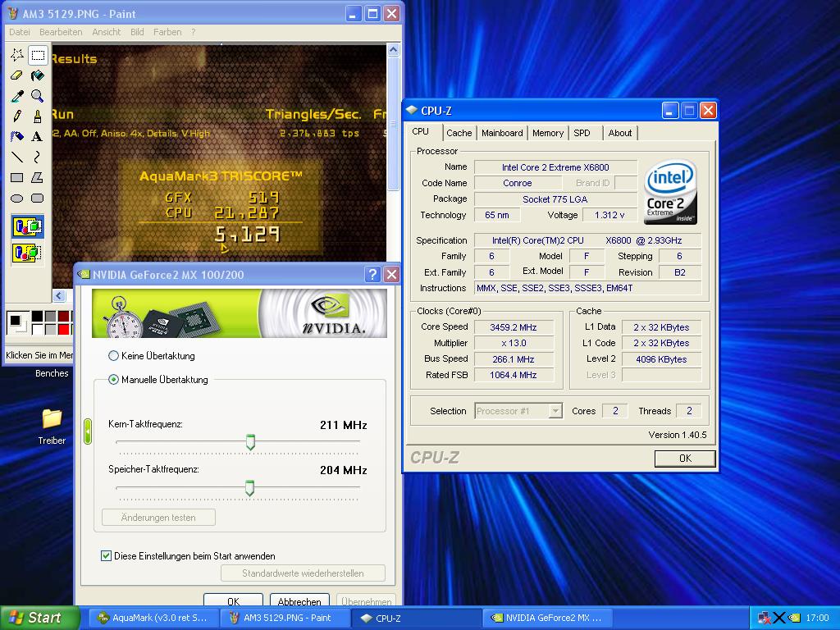Image resolution: width=840 pixels, height=630 pixels.
Task: Click the NVIDIA tray icon in system tray
Action: pos(794,618)
